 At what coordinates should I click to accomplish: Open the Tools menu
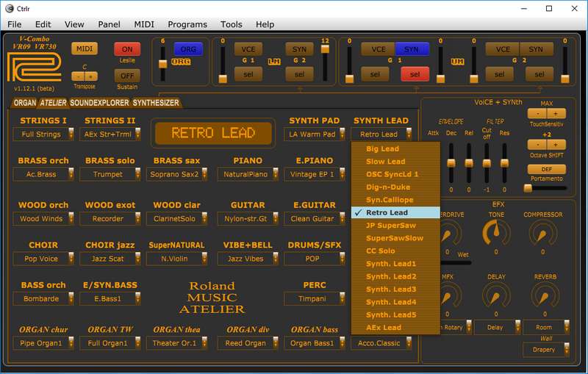(x=231, y=24)
